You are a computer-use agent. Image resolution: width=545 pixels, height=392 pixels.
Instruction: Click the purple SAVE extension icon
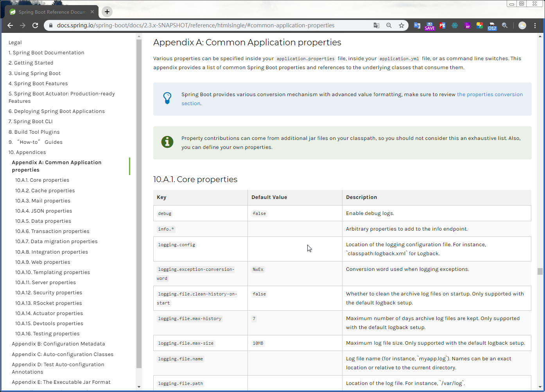pos(430,26)
